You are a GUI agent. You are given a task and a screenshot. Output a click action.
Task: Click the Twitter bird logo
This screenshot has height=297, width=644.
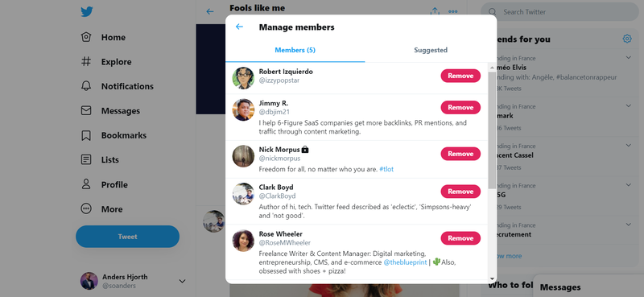pos(87,12)
